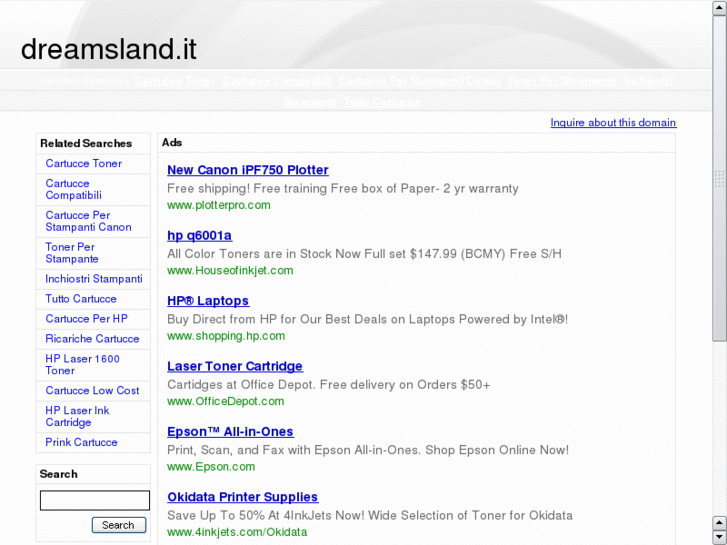Click the Search button

[x=119, y=525]
